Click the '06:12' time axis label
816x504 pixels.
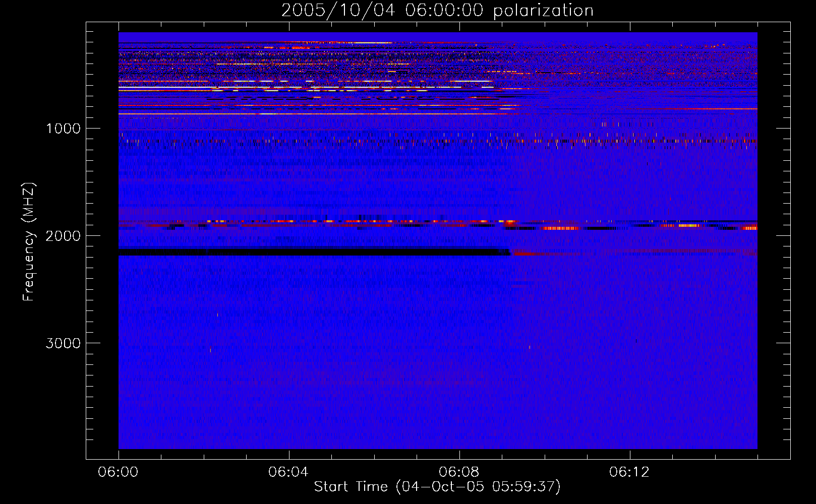coord(629,472)
